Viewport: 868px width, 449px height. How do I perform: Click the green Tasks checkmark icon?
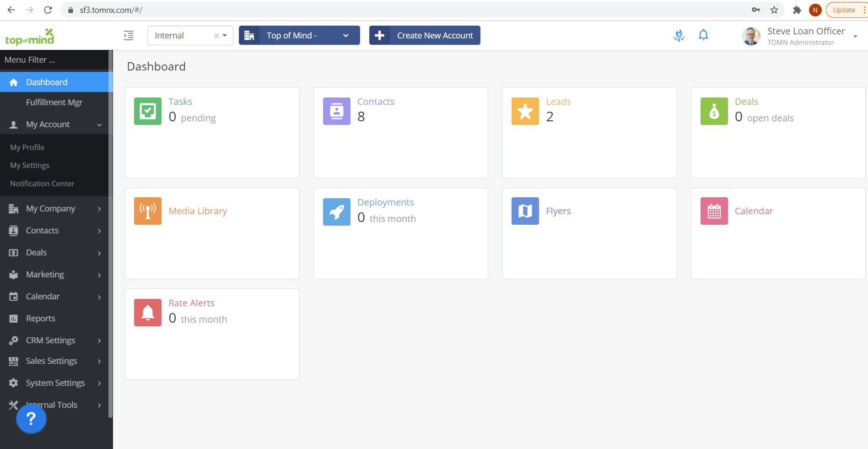point(147,111)
